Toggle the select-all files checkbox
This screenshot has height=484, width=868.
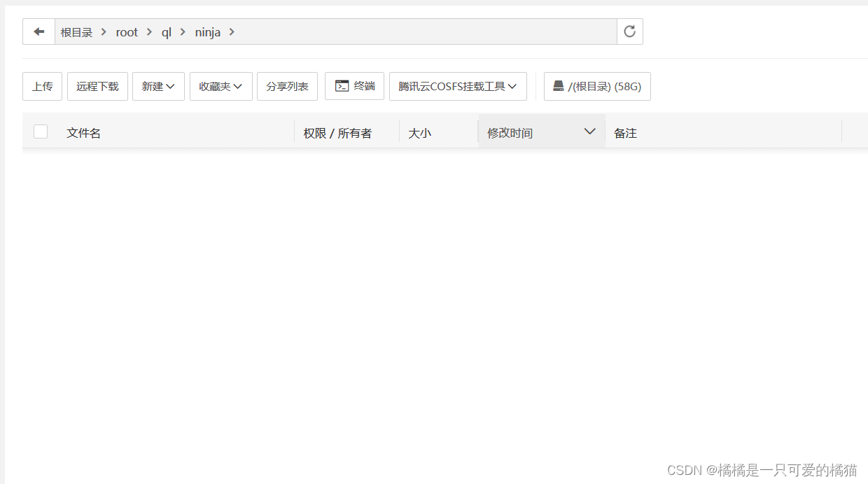coord(41,131)
